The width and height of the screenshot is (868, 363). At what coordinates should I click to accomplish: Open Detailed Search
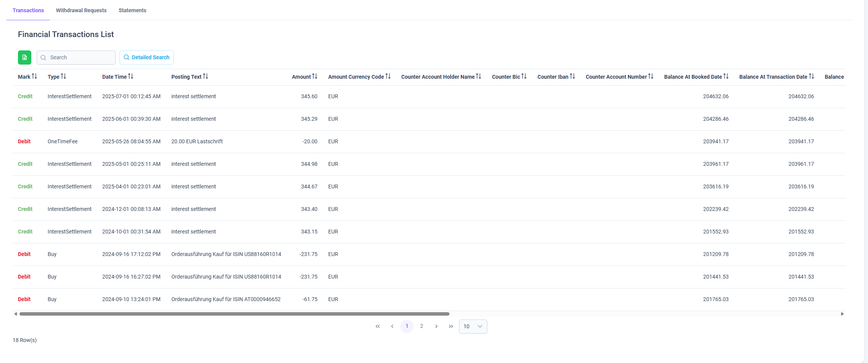pyautogui.click(x=147, y=57)
